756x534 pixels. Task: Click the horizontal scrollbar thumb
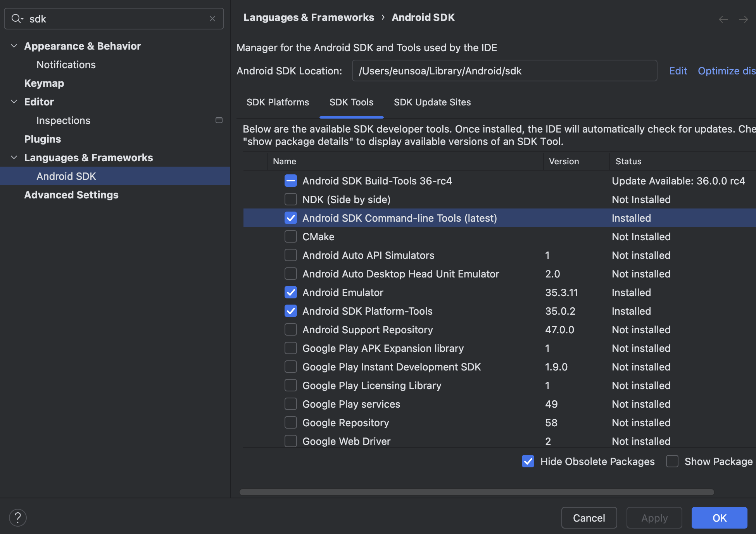pyautogui.click(x=477, y=492)
